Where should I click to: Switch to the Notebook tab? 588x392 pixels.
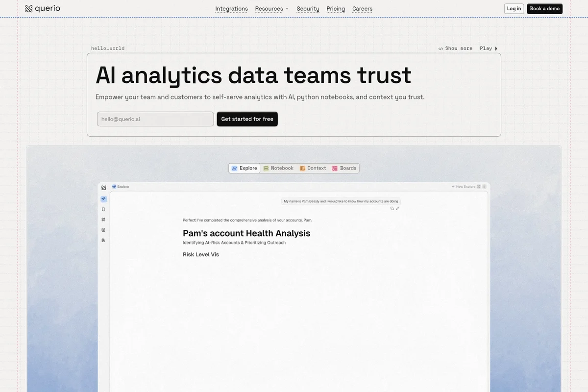point(278,168)
